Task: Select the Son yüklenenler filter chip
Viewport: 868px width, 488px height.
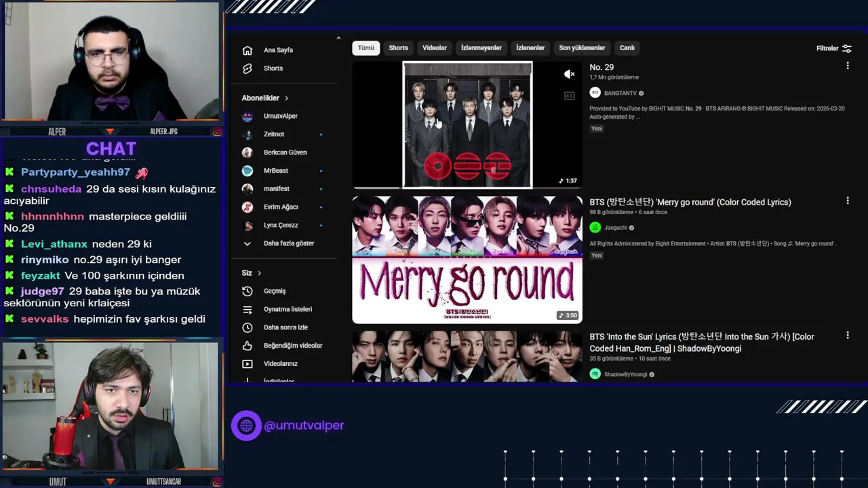Action: (x=582, y=48)
